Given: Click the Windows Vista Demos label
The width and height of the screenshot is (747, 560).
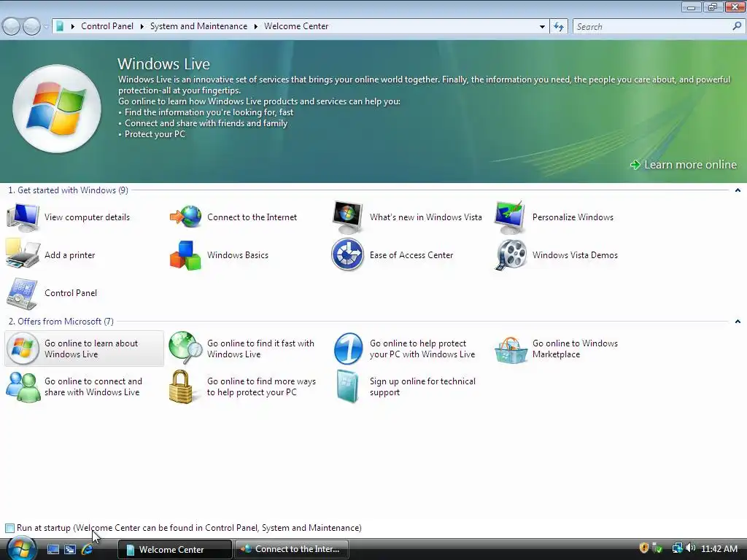Looking at the screenshot, I should click(575, 255).
